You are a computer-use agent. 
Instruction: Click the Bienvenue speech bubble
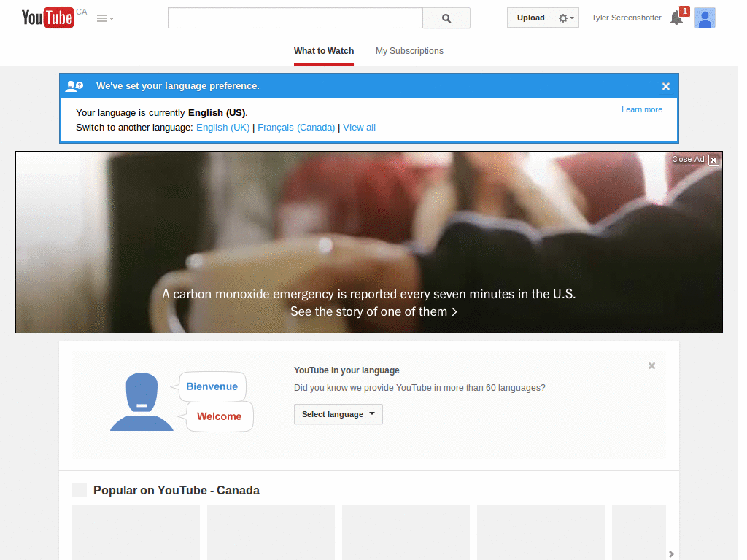(x=212, y=386)
